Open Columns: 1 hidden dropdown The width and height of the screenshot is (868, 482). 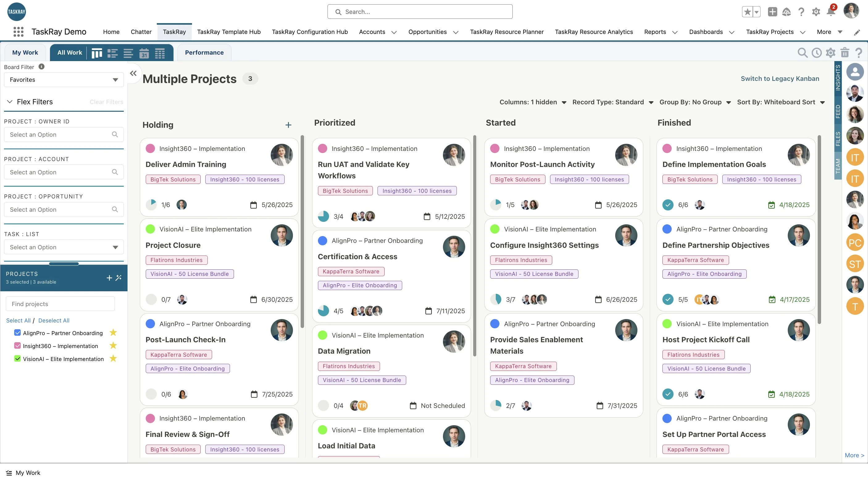(533, 102)
